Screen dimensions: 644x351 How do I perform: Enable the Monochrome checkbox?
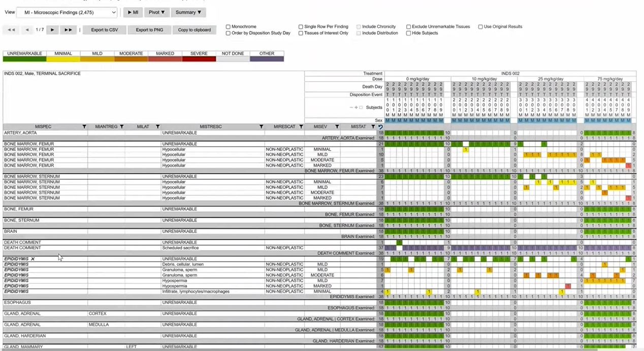[x=228, y=27]
